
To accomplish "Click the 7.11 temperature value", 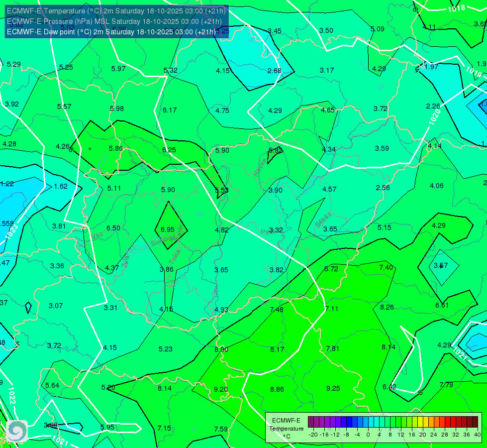I will pyautogui.click(x=331, y=309).
